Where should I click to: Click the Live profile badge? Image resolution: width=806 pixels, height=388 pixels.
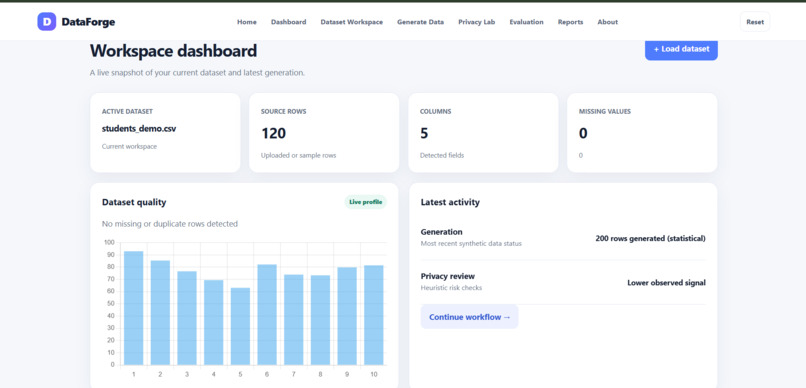[365, 202]
